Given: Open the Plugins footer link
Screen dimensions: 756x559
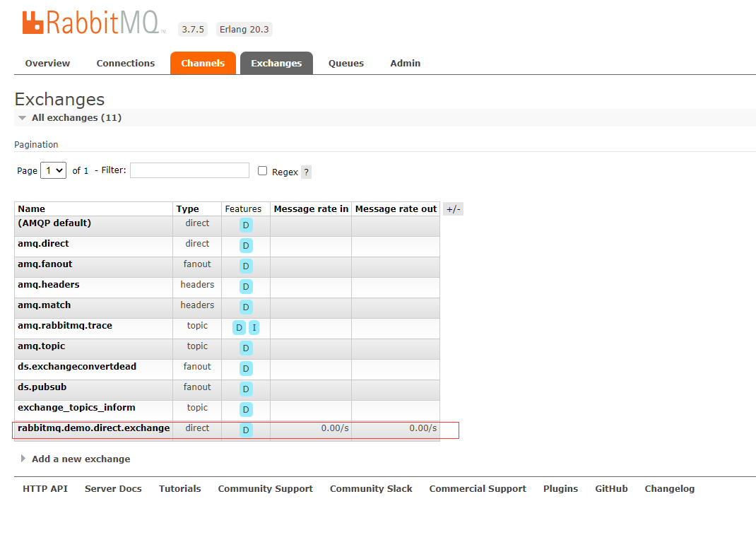Looking at the screenshot, I should pyautogui.click(x=561, y=488).
